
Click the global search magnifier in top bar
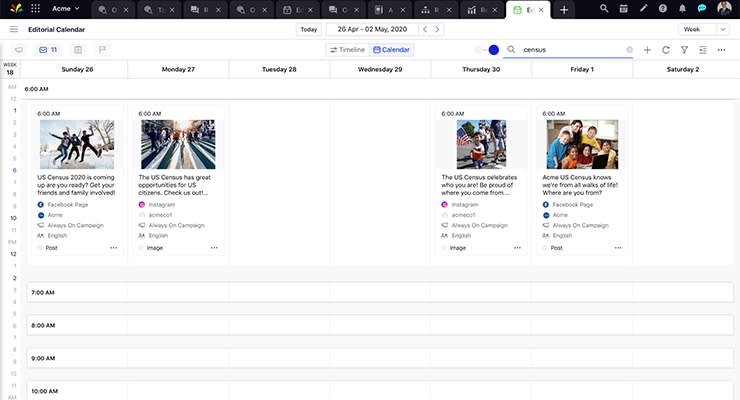(604, 8)
